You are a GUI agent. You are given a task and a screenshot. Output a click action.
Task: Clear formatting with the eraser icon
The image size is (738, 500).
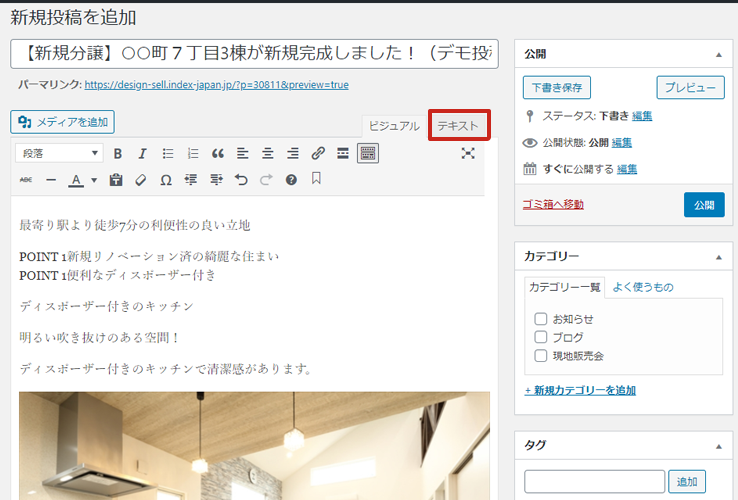tap(141, 180)
